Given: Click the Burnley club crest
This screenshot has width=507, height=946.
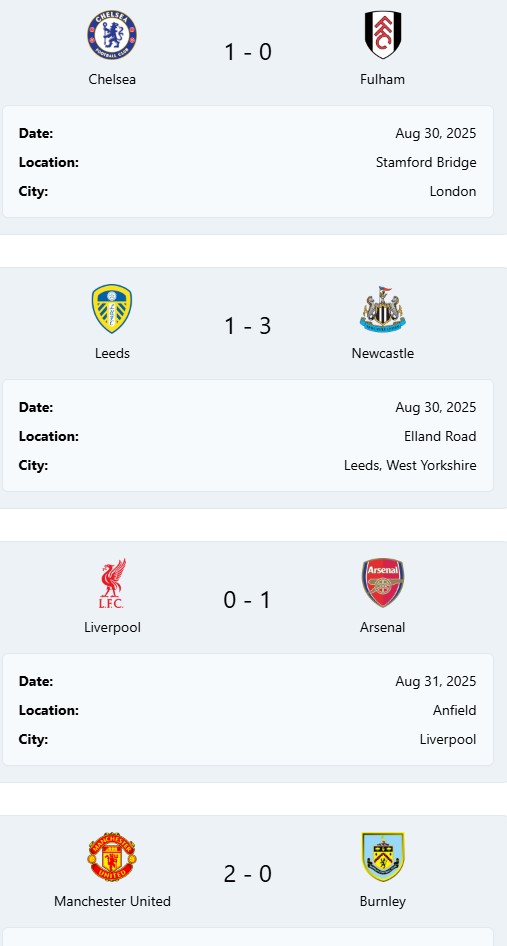Looking at the screenshot, I should [x=383, y=857].
